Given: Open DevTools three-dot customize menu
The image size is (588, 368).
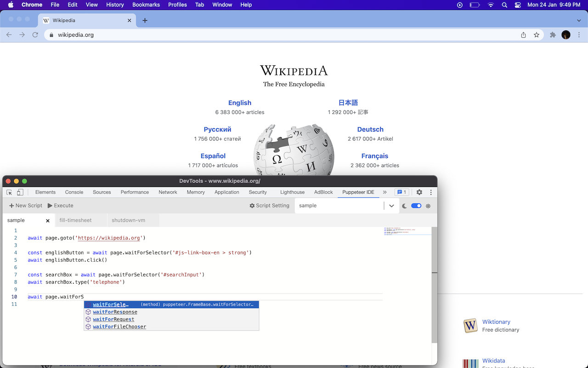Looking at the screenshot, I should (x=431, y=192).
